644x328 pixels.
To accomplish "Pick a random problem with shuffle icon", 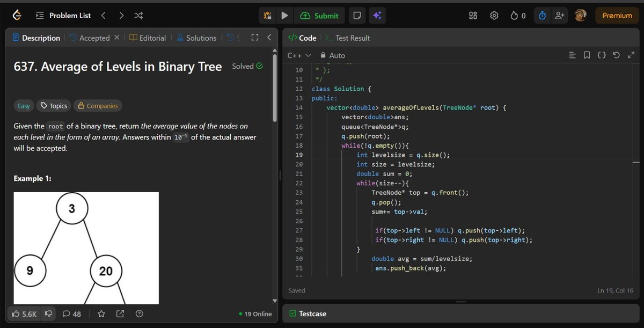I will pos(138,16).
